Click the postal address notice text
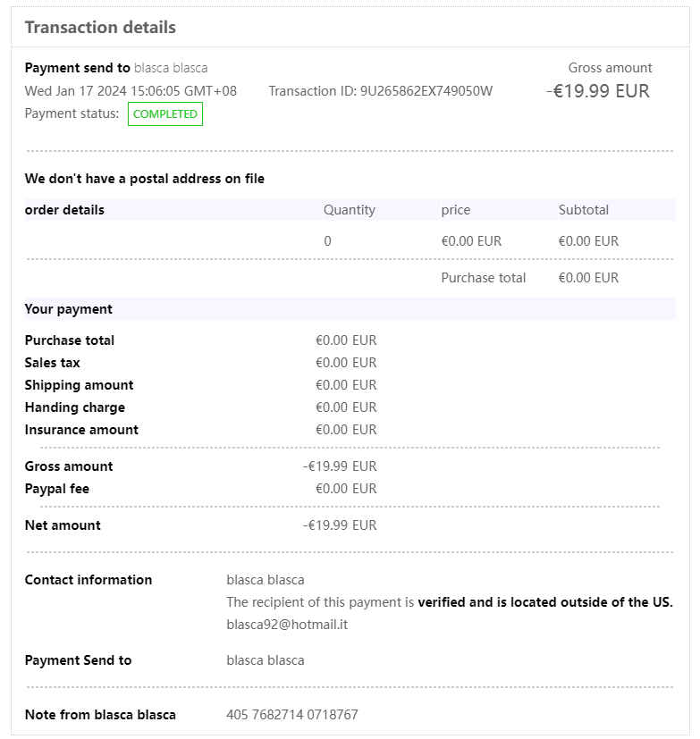The height and width of the screenshot is (739, 700). [145, 179]
